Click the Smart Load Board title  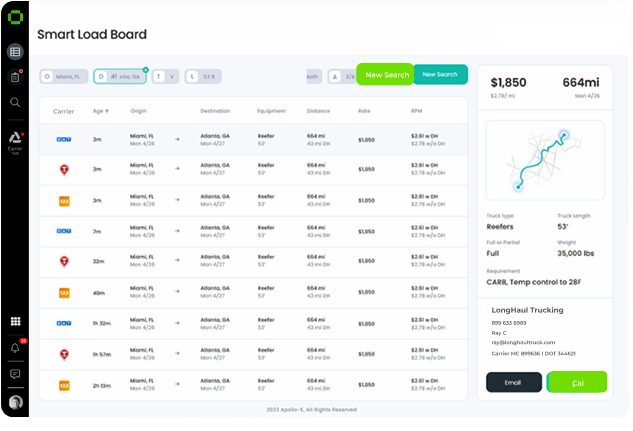[92, 34]
